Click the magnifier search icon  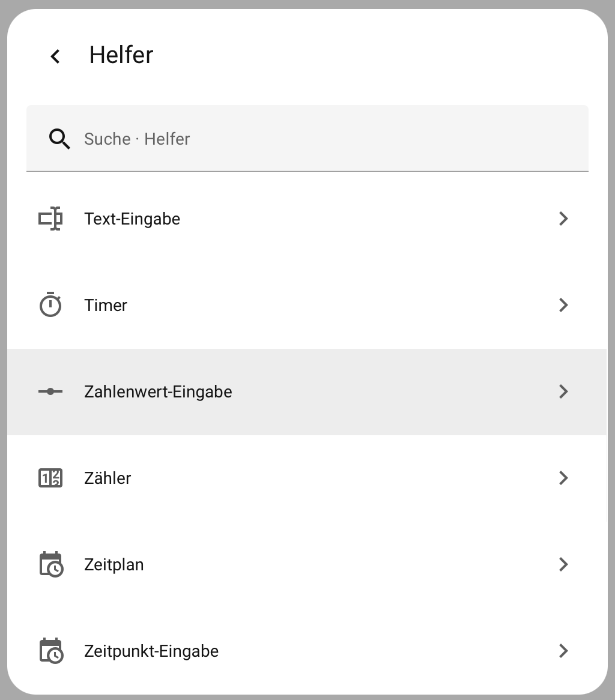coord(59,139)
